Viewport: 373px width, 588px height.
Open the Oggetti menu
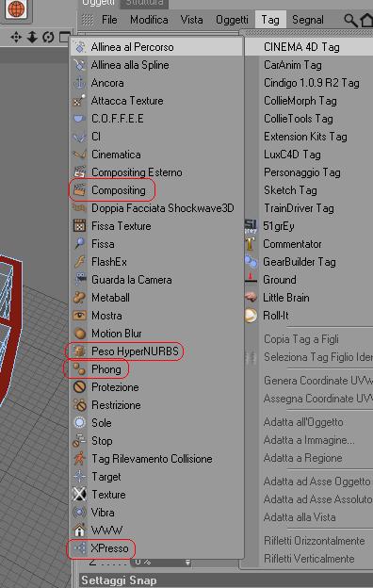[x=232, y=20]
